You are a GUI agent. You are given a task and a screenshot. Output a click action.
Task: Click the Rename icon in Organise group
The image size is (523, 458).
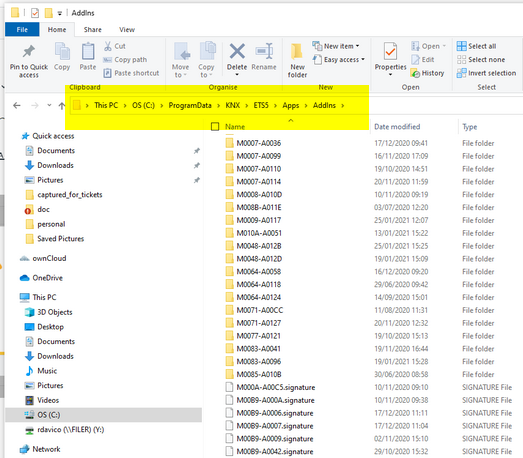coord(264,51)
